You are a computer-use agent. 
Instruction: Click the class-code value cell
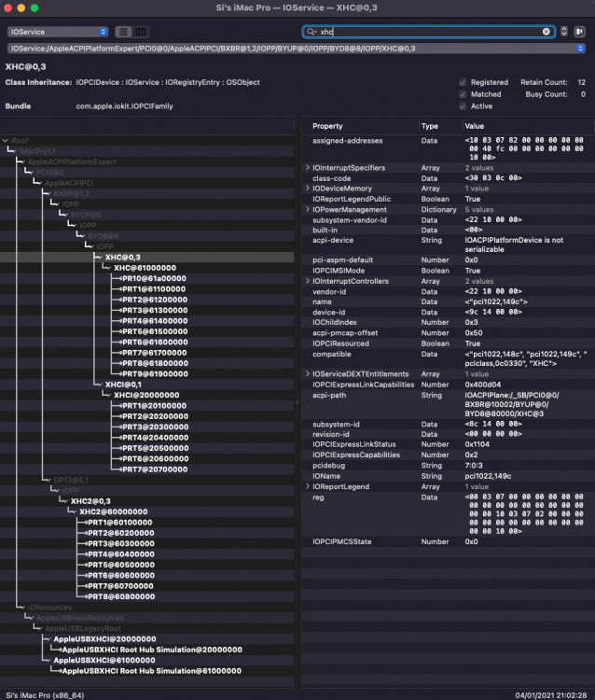coord(493,178)
